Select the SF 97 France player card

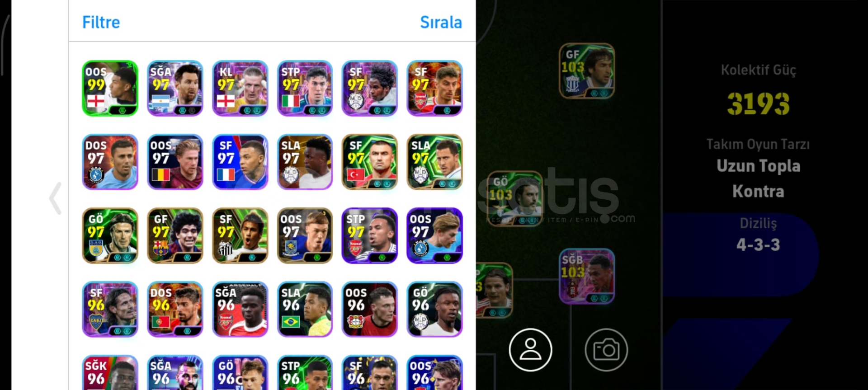click(240, 162)
